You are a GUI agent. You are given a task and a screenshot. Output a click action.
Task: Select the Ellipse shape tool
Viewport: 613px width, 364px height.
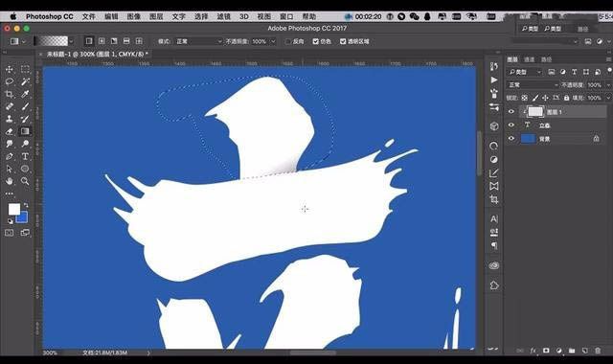(25, 169)
